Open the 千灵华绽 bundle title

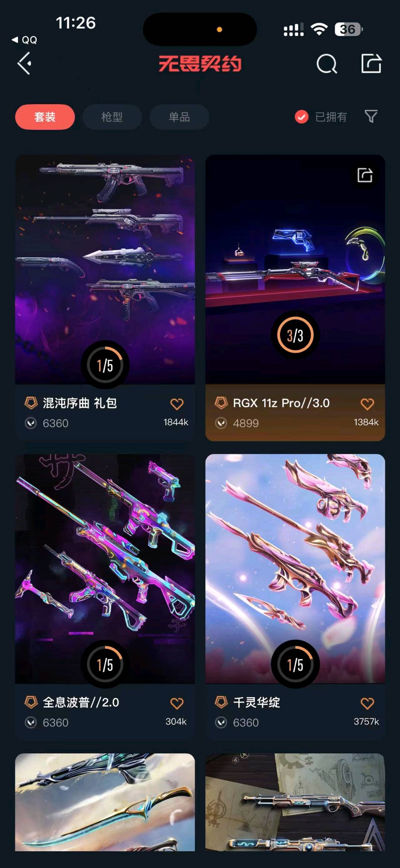tap(256, 702)
